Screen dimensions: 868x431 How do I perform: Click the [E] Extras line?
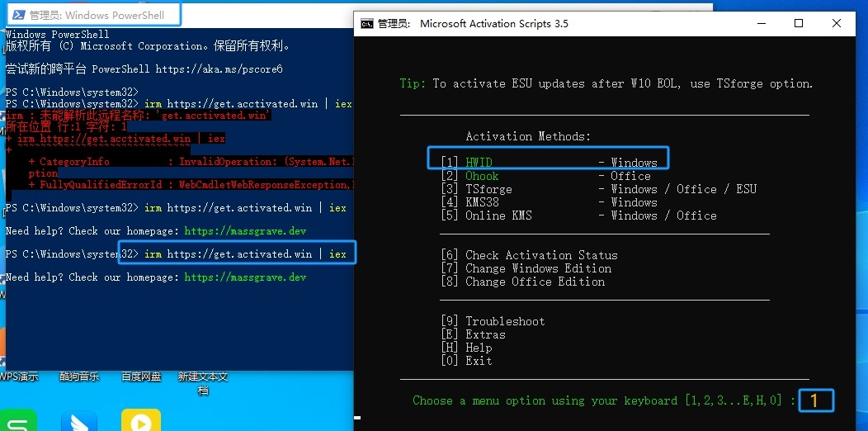pos(474,334)
